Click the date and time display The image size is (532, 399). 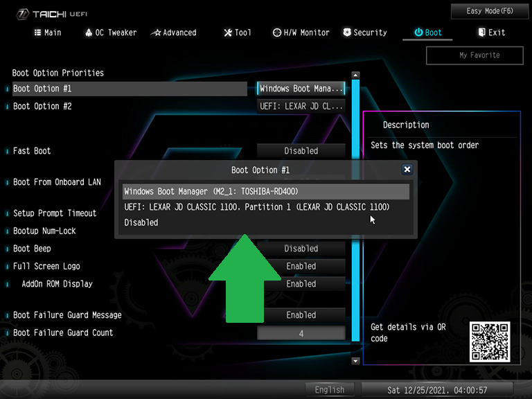pos(437,390)
